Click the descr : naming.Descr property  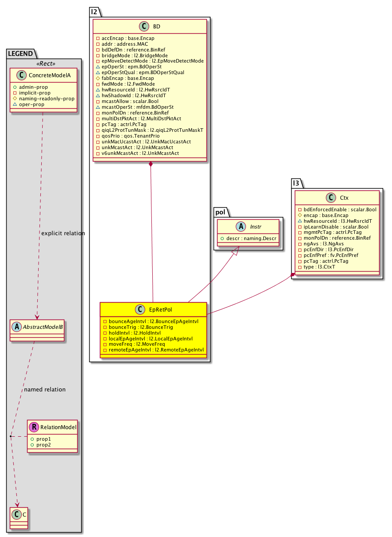248,238
